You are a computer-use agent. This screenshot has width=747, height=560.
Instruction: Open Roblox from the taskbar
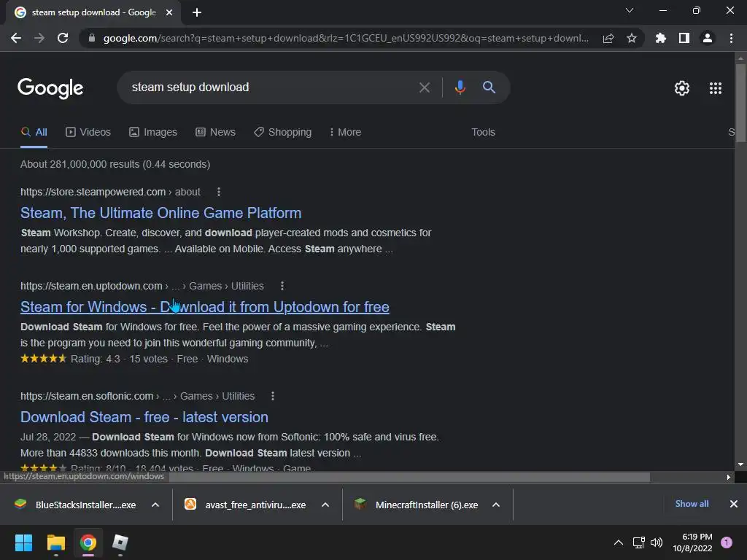[x=120, y=542]
